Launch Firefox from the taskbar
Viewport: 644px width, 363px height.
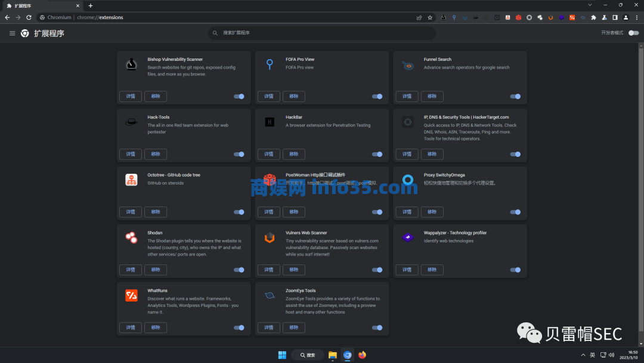coord(363,355)
